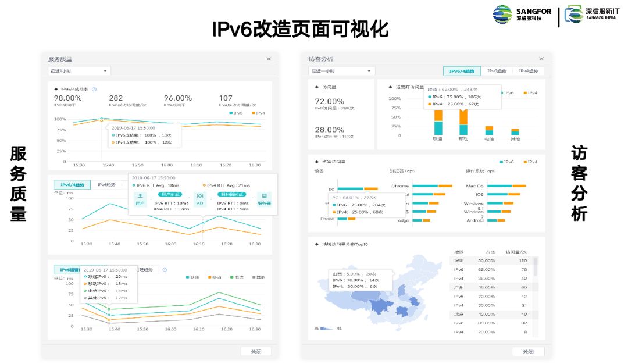Open the time range dropdown in 访客分析

(x=341, y=71)
